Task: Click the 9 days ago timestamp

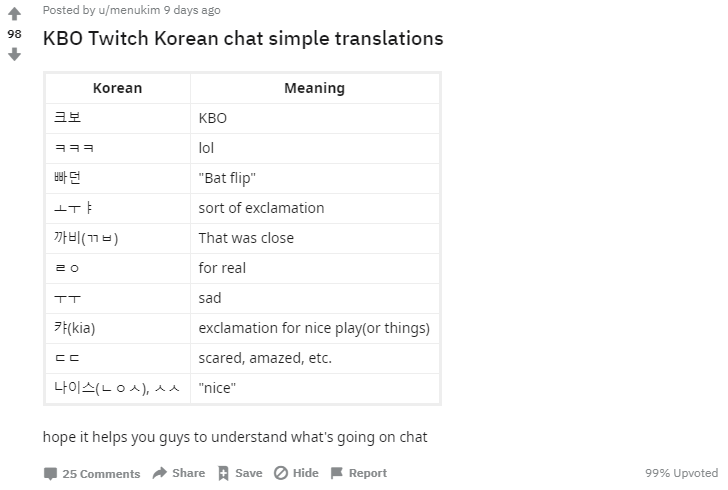Action: pos(192,10)
